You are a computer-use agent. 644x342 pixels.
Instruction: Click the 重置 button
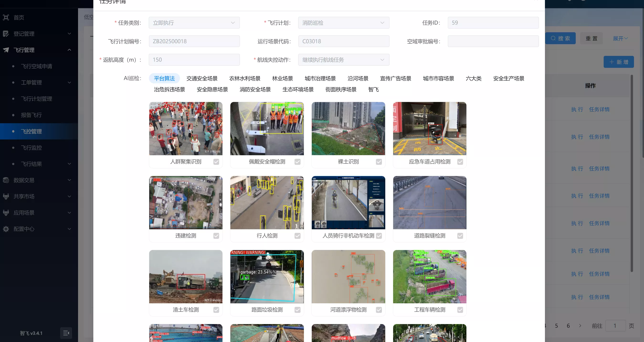(591, 38)
